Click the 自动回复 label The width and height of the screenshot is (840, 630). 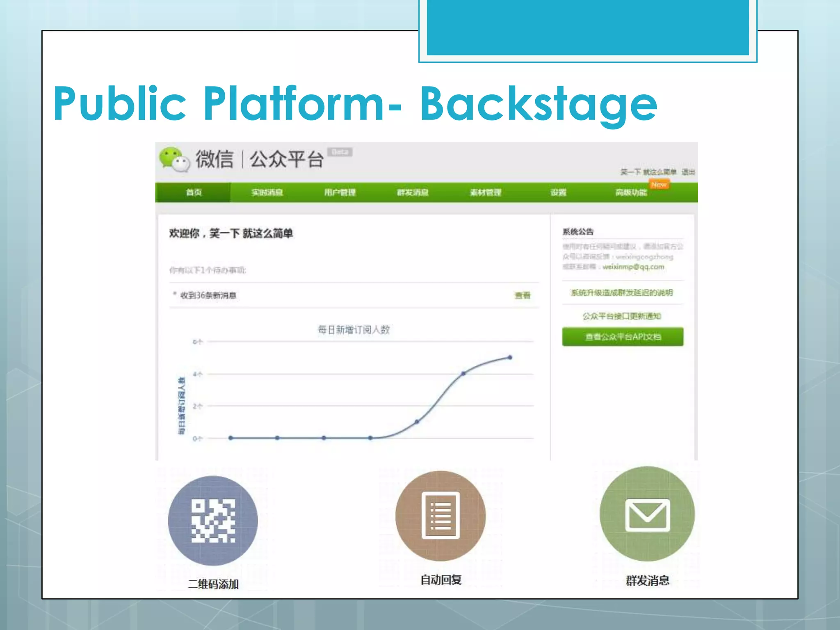coord(441,580)
